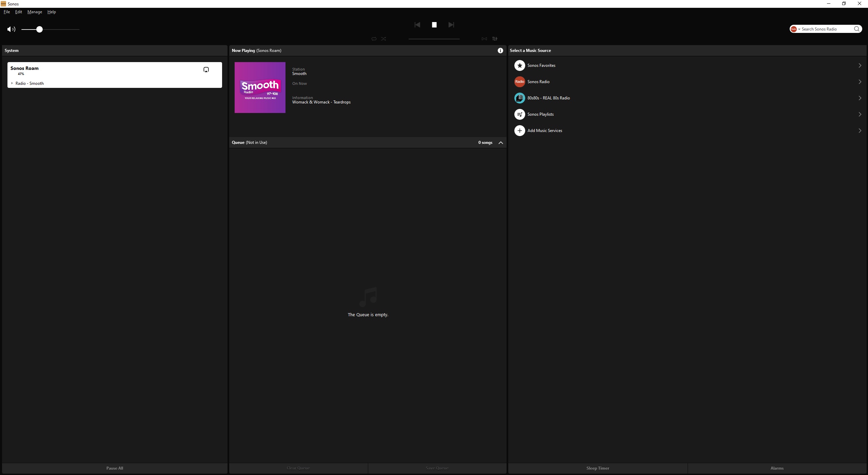Expand Add Music Services chevron
The width and height of the screenshot is (868, 475).
pos(860,131)
